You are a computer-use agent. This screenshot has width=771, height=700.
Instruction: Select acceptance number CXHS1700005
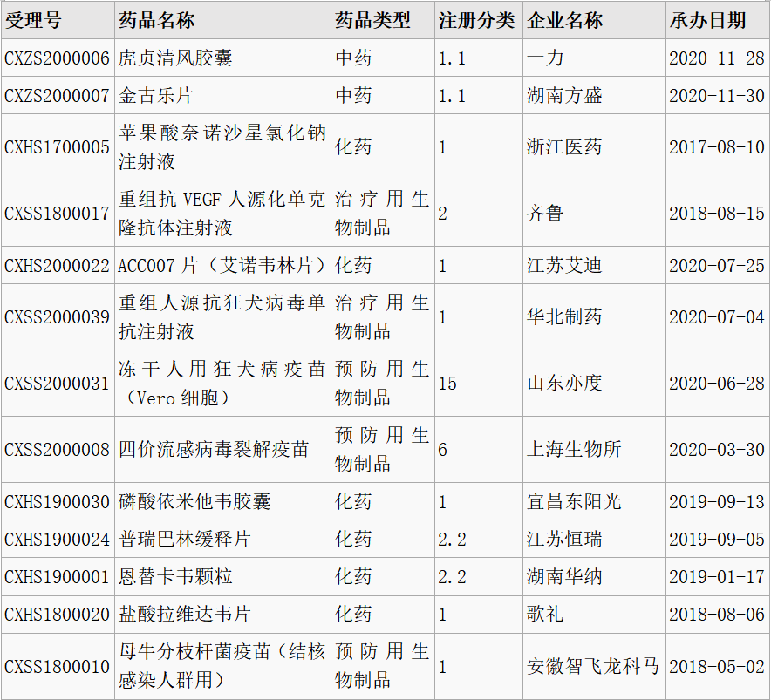57,147
